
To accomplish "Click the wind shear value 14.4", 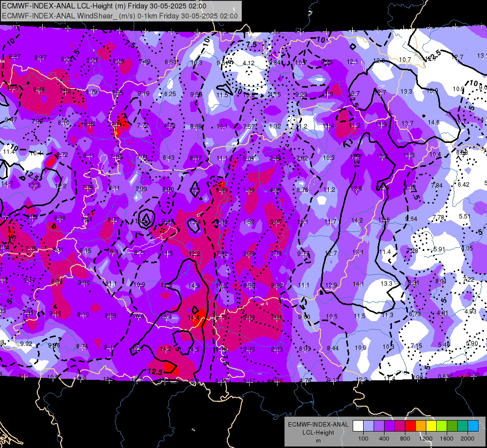I will [194, 318].
